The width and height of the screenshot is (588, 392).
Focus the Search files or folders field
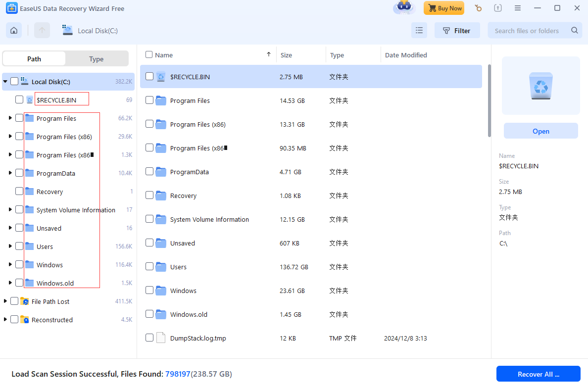click(x=534, y=30)
